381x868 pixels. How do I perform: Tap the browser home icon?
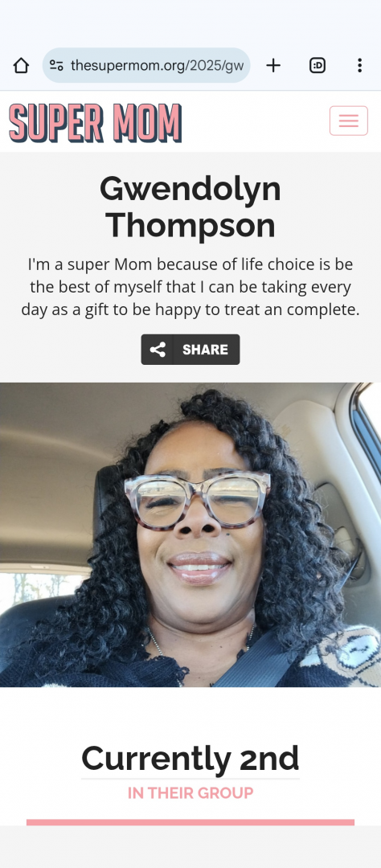[x=21, y=65]
